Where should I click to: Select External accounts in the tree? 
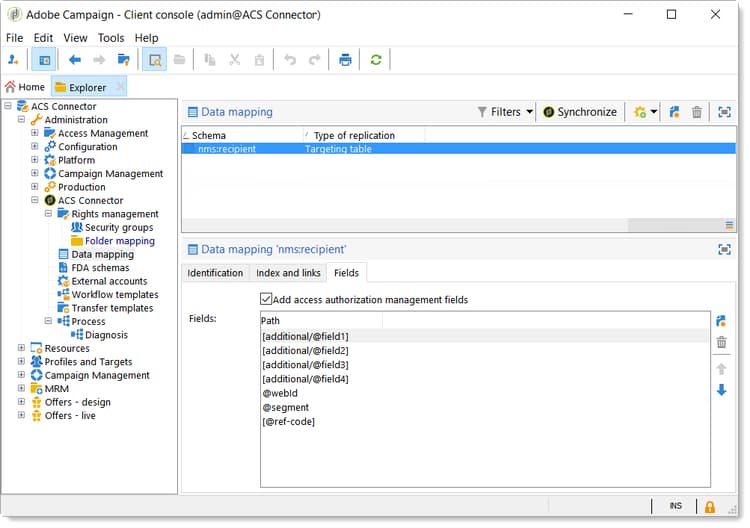pyautogui.click(x=109, y=281)
